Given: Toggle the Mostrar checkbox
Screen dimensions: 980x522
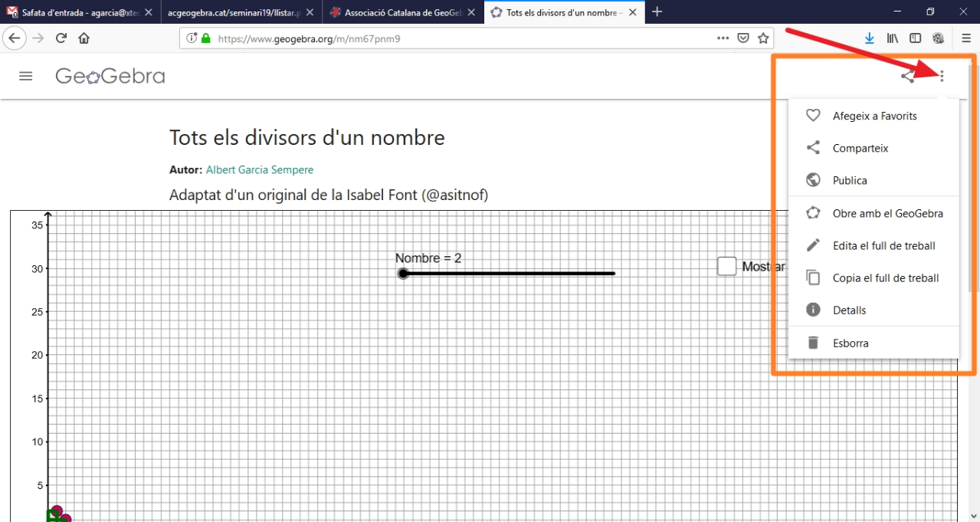Looking at the screenshot, I should pyautogui.click(x=727, y=266).
